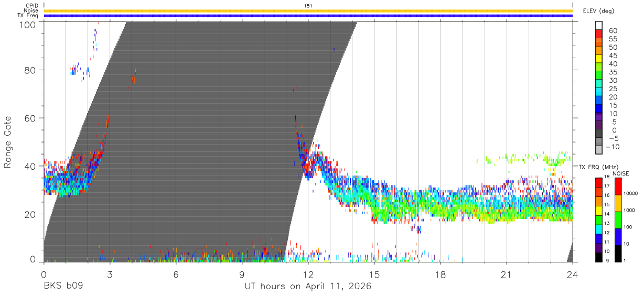The image size is (644, 297).
Task: Click the CPID value 151
Action: (308, 6)
